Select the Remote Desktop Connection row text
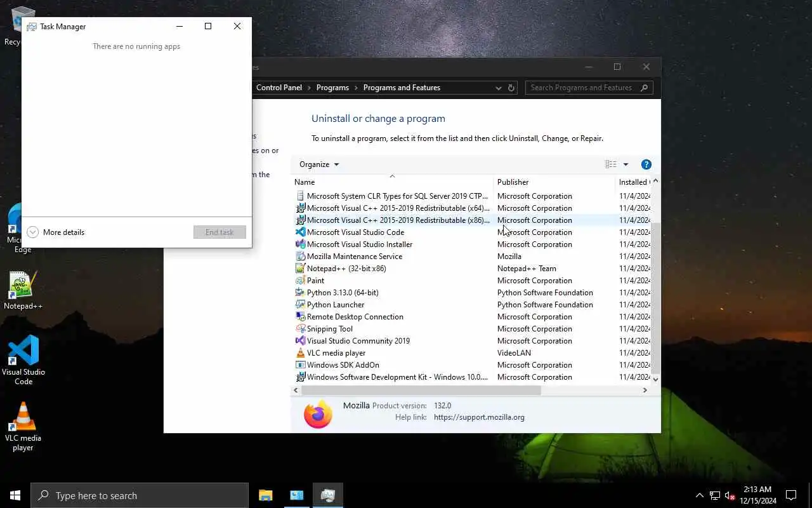812x508 pixels. pos(355,317)
